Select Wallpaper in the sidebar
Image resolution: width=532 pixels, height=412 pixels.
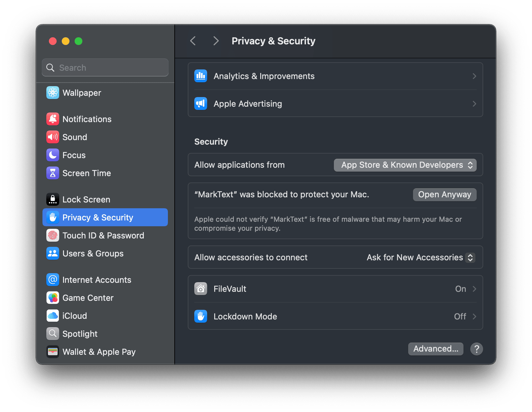(105, 93)
